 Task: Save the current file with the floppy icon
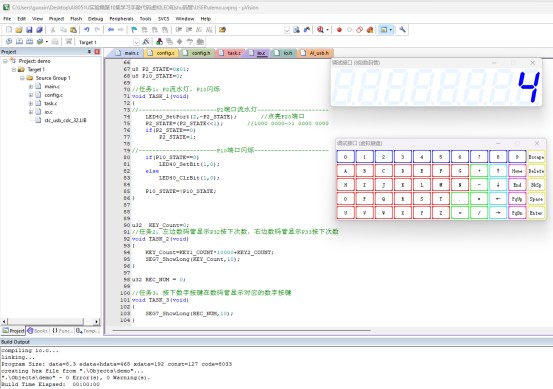[29, 30]
